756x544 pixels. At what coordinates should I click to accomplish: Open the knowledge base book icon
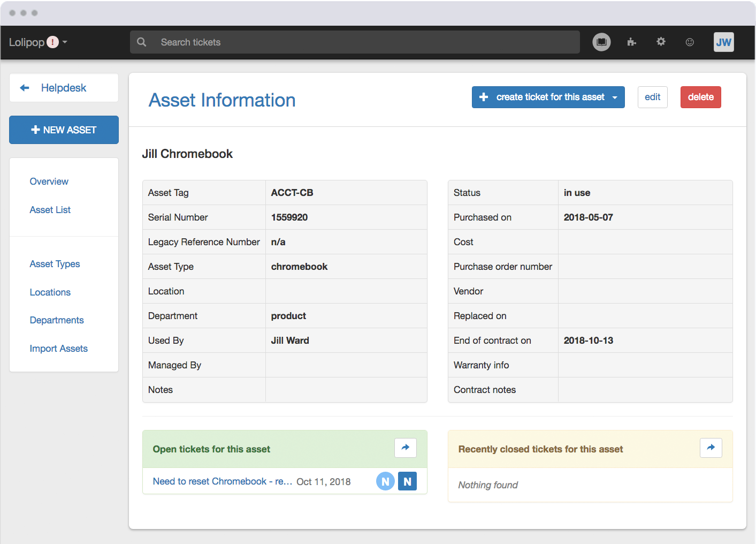point(601,42)
